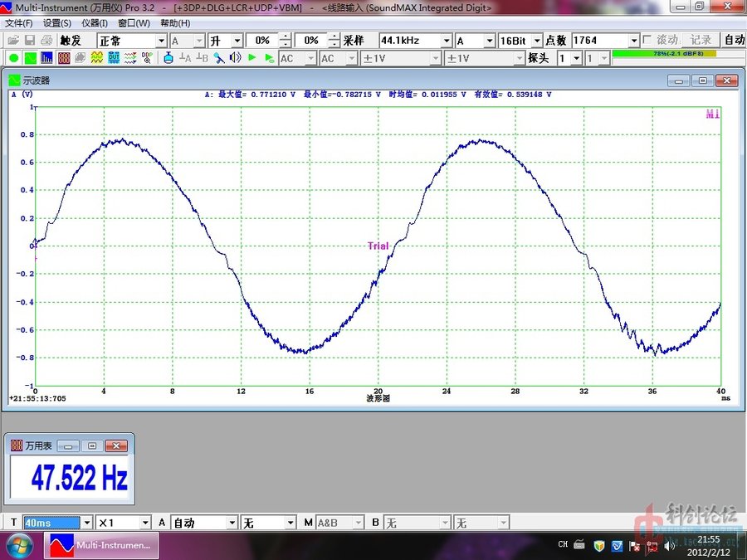Screen dimensions: 747x560
Task: Open the 仪器(I) menu
Action: tap(95, 23)
